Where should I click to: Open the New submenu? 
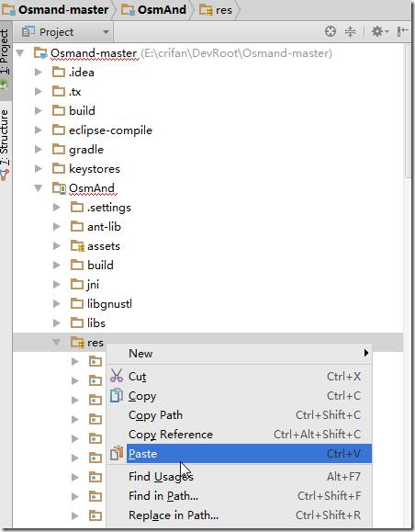239,353
